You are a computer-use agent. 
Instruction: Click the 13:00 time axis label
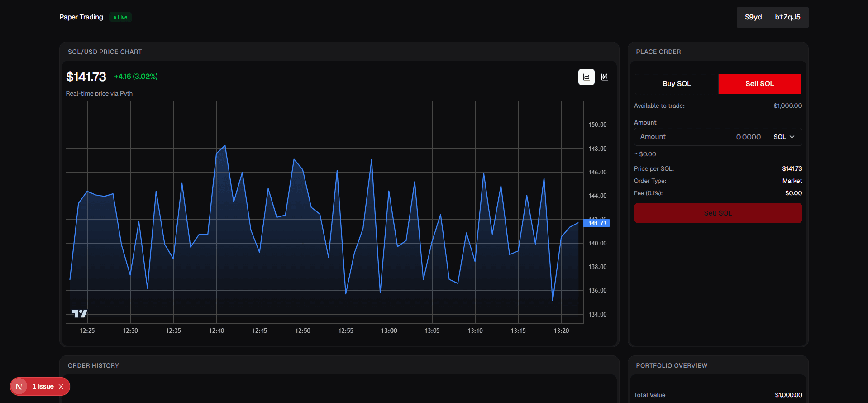(x=389, y=331)
